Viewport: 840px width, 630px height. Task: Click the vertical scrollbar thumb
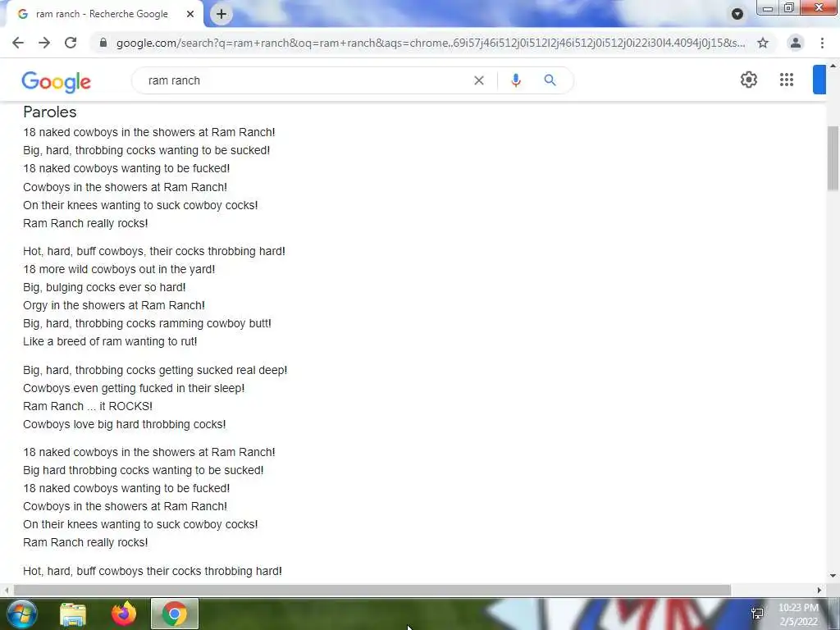tap(833, 158)
